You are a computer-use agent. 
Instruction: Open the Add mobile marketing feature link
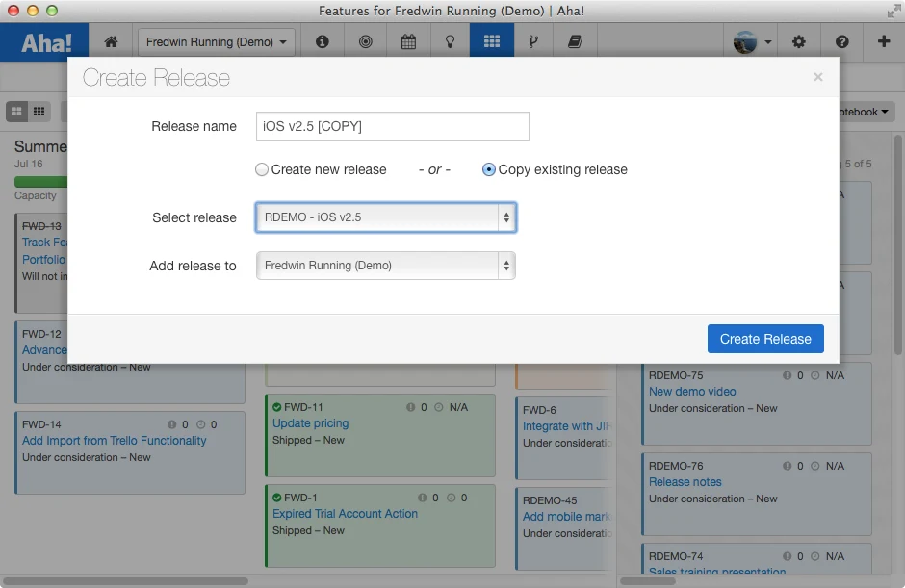click(x=566, y=517)
